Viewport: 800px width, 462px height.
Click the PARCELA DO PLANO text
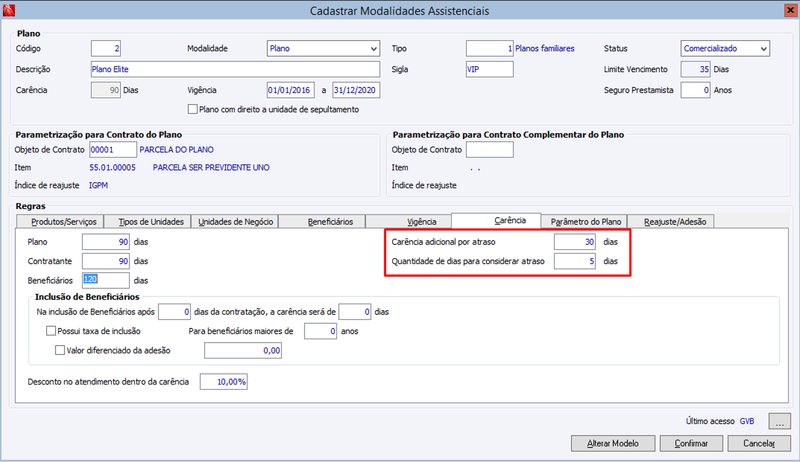coord(177,149)
